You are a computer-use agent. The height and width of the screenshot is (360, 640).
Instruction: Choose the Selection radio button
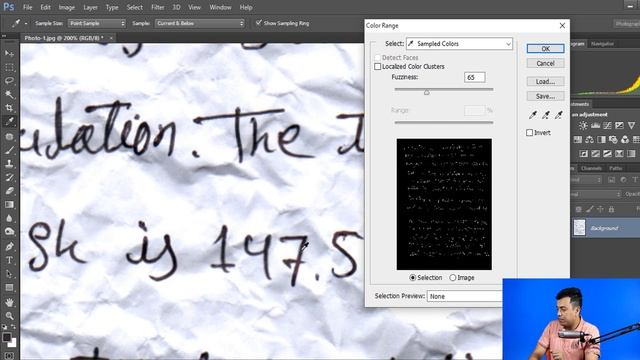point(413,278)
